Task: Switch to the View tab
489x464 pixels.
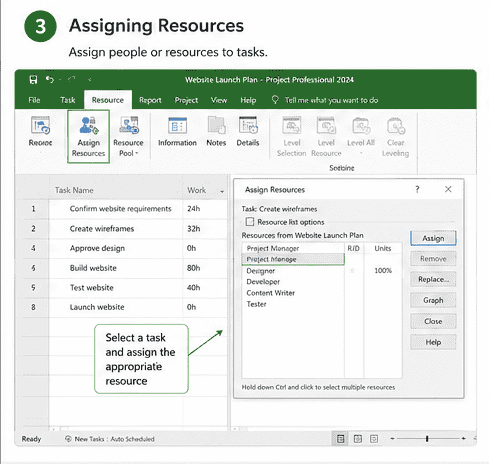Action: 219,100
